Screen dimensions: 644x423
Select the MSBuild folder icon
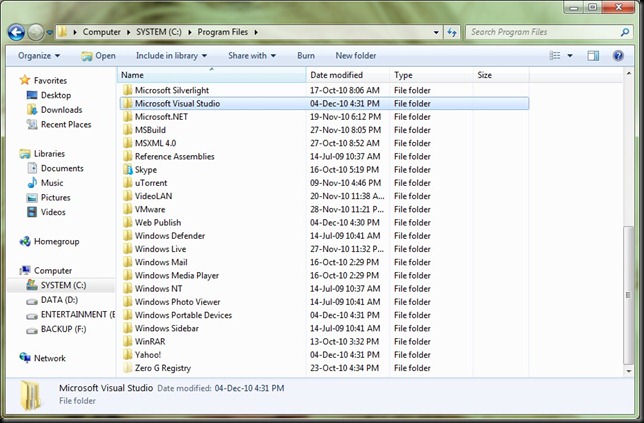[128, 130]
